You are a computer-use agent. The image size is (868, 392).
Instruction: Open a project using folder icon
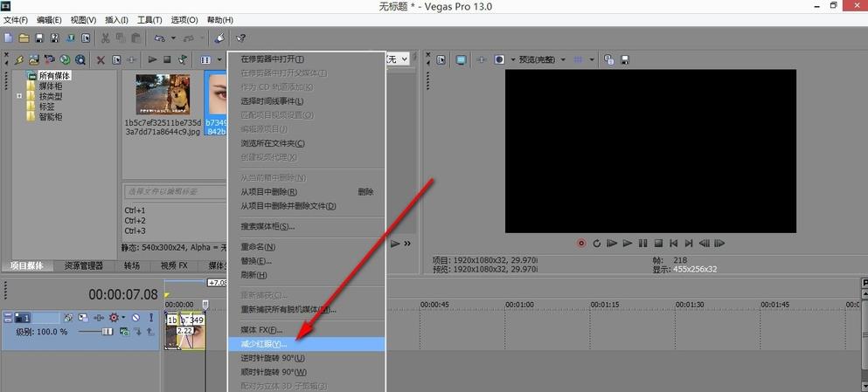coord(24,38)
